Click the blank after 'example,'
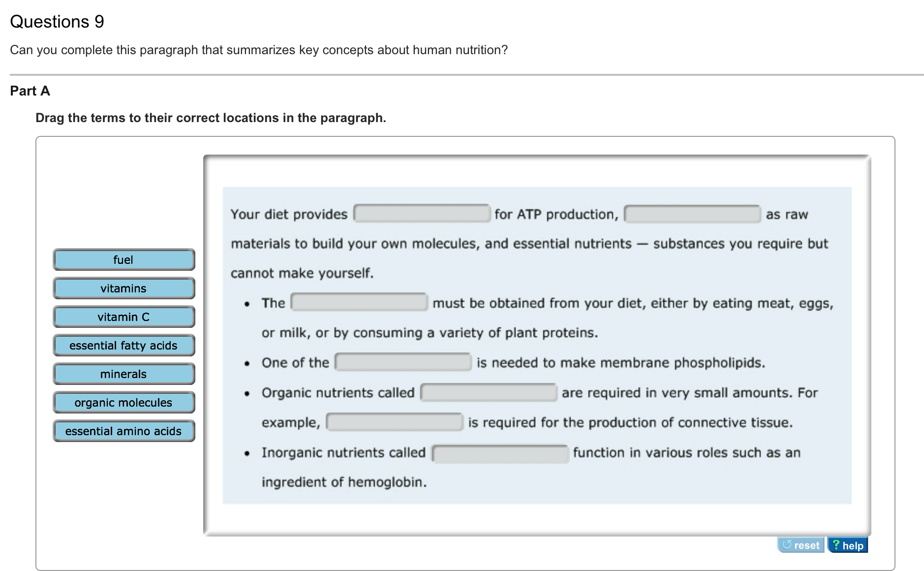This screenshot has width=924, height=571. tap(395, 422)
